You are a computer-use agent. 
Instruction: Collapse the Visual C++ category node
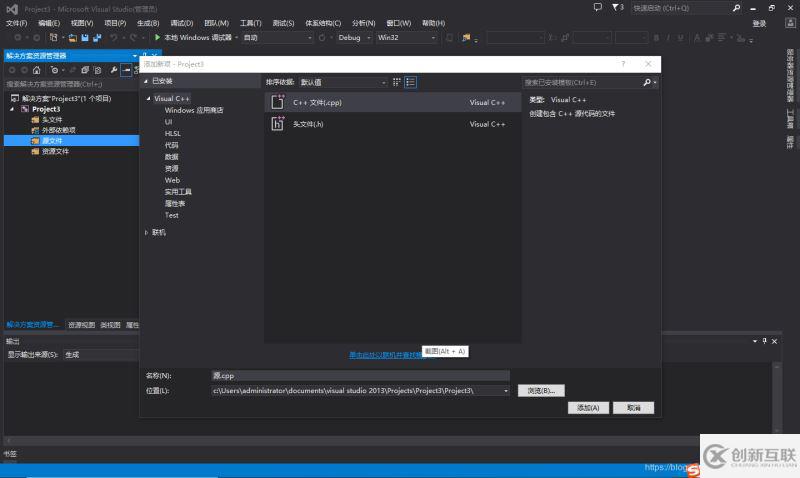point(148,98)
